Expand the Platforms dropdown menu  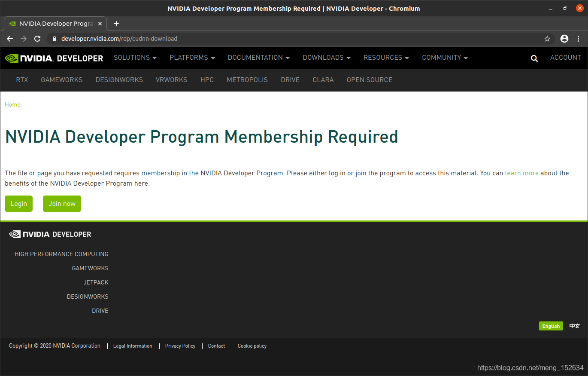(x=192, y=58)
